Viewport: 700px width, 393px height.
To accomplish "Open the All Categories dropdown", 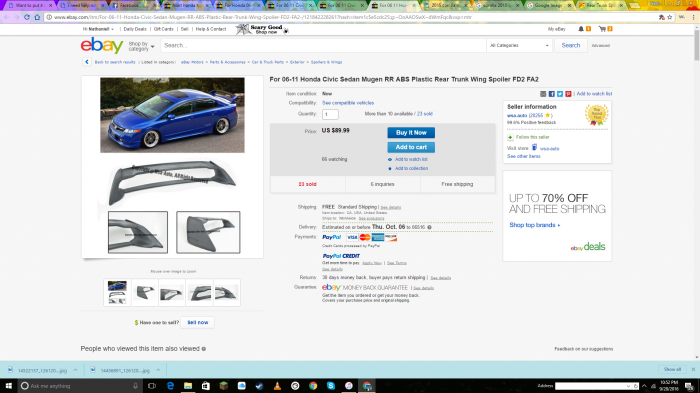I will [x=519, y=46].
